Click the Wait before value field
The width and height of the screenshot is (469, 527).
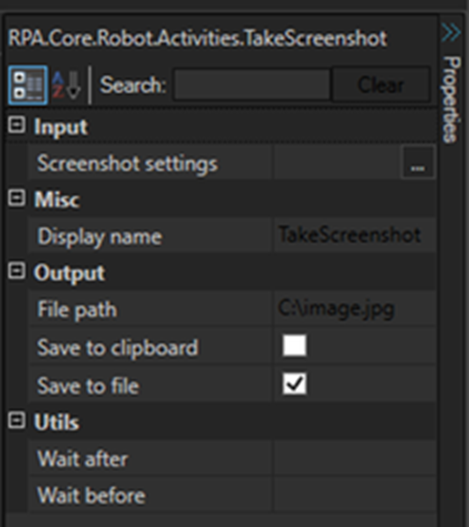355,494
